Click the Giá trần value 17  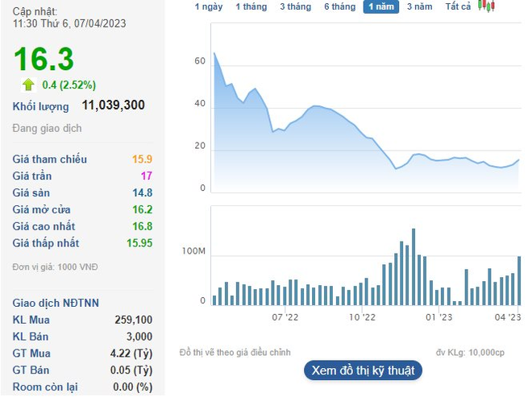(x=147, y=176)
